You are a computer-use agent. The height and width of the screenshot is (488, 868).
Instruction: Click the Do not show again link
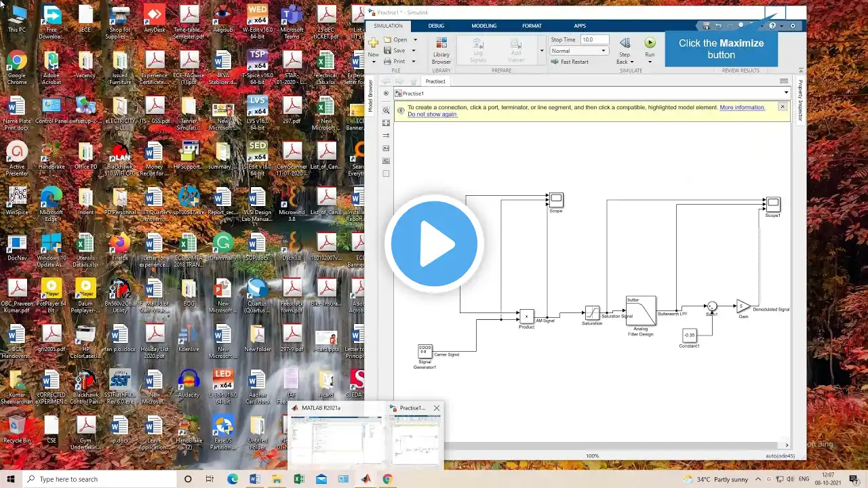pyautogui.click(x=433, y=114)
